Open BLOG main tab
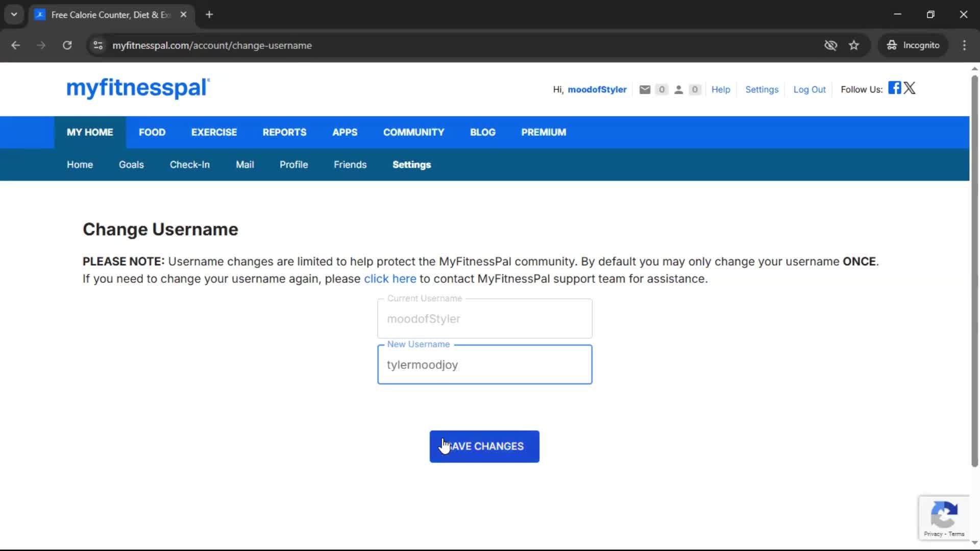The image size is (980, 551). pos(482,132)
